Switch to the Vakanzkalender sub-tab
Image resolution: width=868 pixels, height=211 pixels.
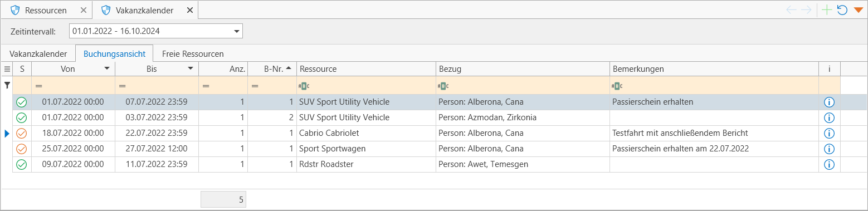point(38,54)
